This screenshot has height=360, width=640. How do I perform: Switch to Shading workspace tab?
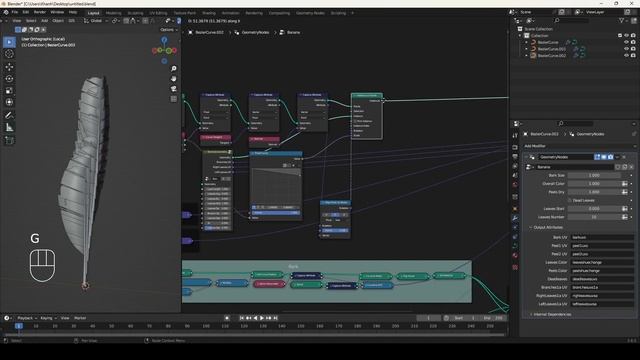click(209, 13)
